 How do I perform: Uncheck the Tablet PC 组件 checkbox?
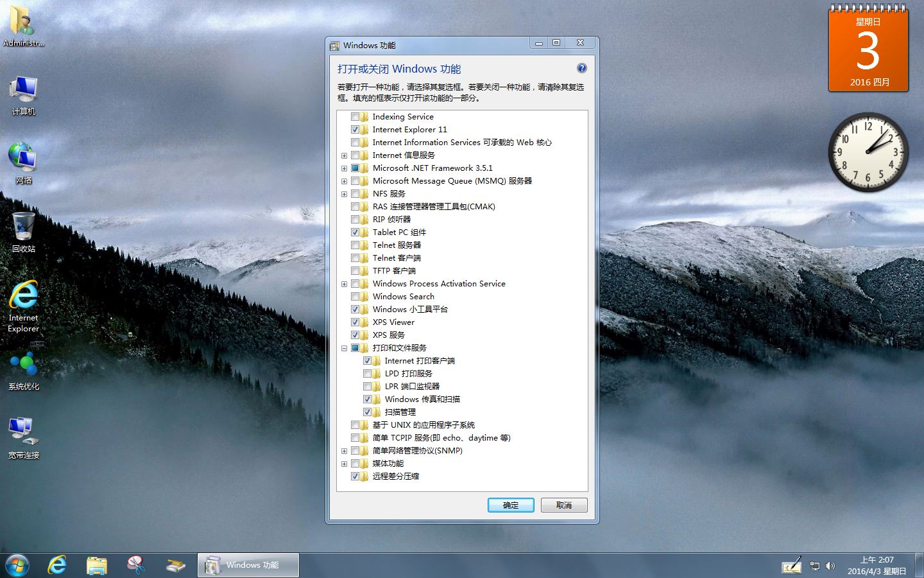tap(355, 232)
